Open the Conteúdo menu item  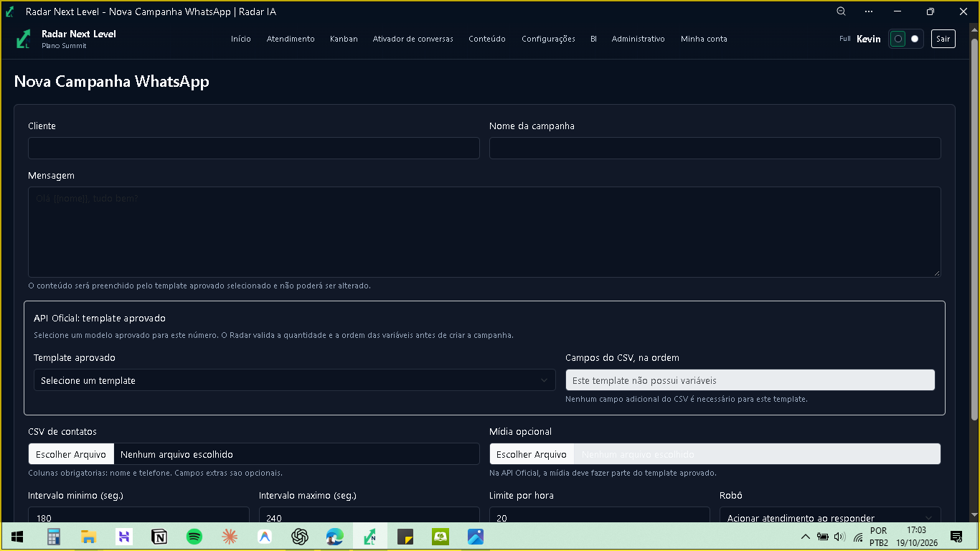(487, 39)
